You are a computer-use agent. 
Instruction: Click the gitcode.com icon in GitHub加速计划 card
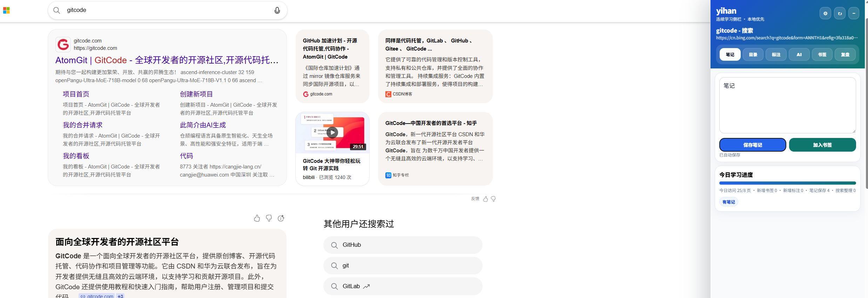(306, 94)
